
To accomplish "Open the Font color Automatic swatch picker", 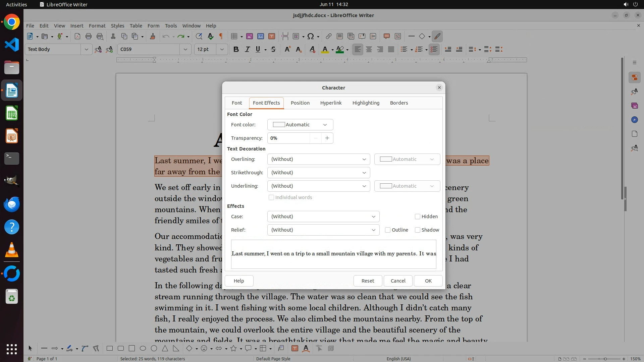I will (x=300, y=125).
